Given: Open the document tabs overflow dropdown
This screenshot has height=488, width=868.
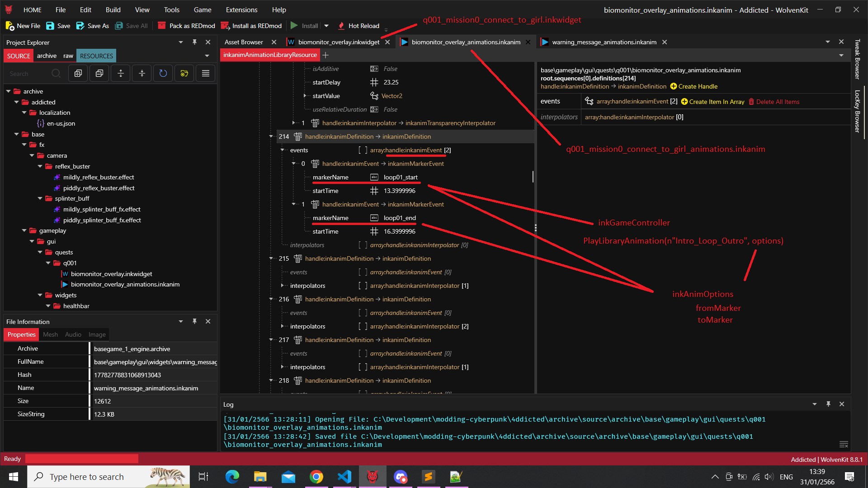Looking at the screenshot, I should click(828, 42).
